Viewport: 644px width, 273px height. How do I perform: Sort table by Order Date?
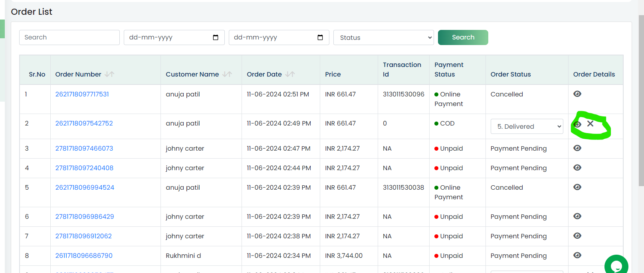coord(290,74)
